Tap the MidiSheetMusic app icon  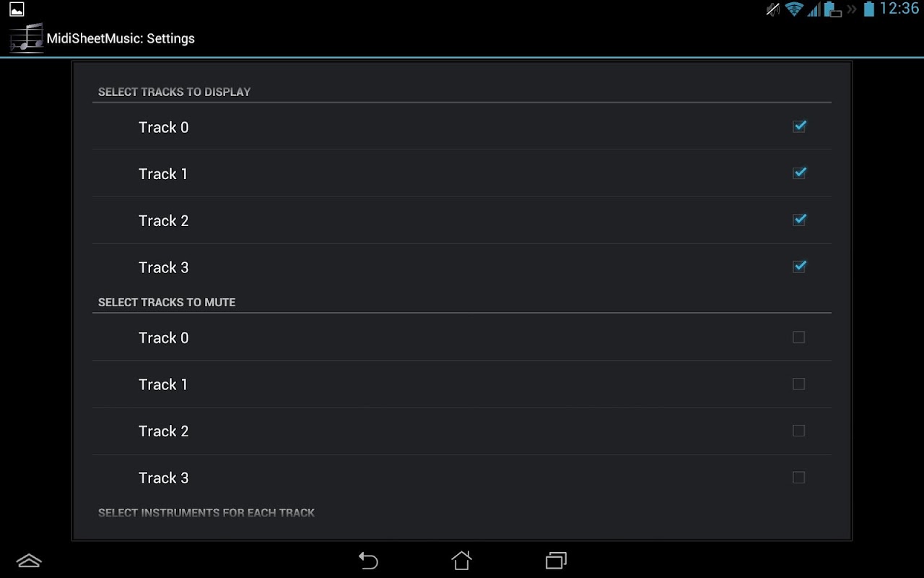tap(27, 38)
